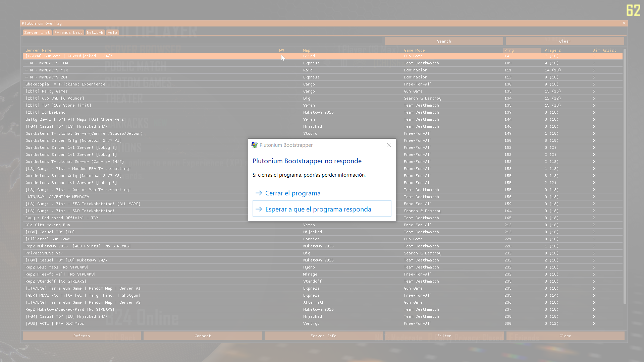Select PrivateSNDServer row
This screenshot has height=362, width=644.
pos(322,253)
